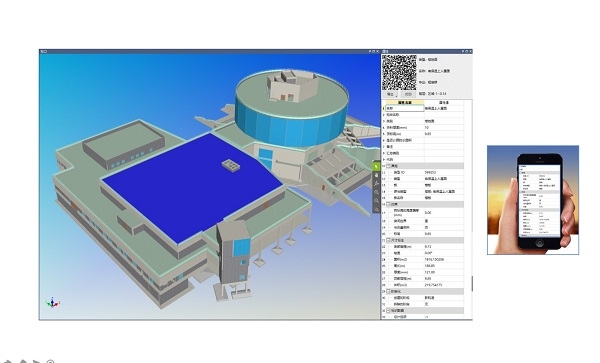Viewport: 600px width, 363px height.
Task: Click the XYZ axis orientation gizmo
Action: (x=53, y=303)
